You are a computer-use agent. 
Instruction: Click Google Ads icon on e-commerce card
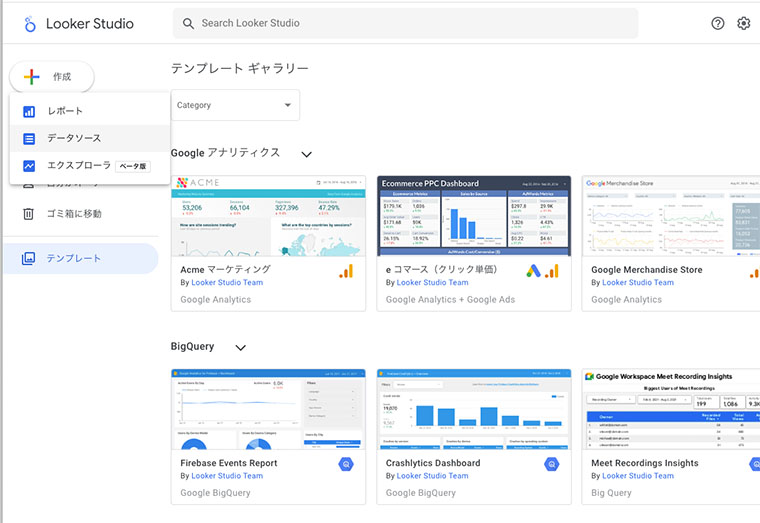click(x=533, y=271)
